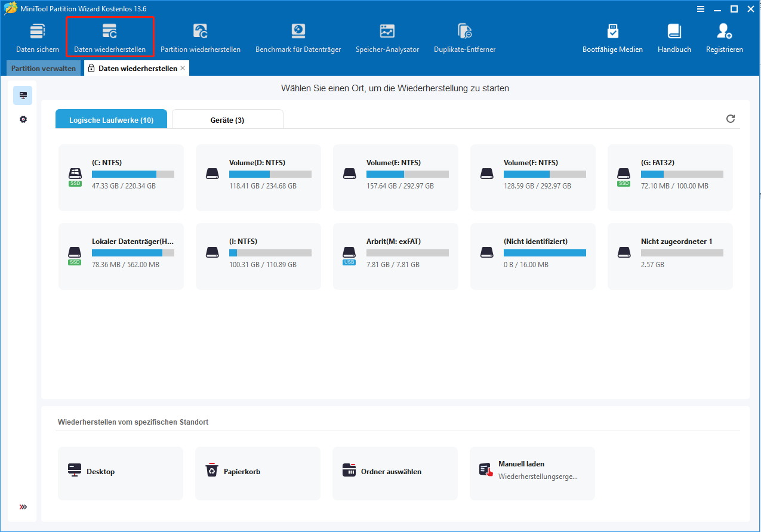761x532 pixels.
Task: Click the Desktop monitor icon
Action: 75,470
